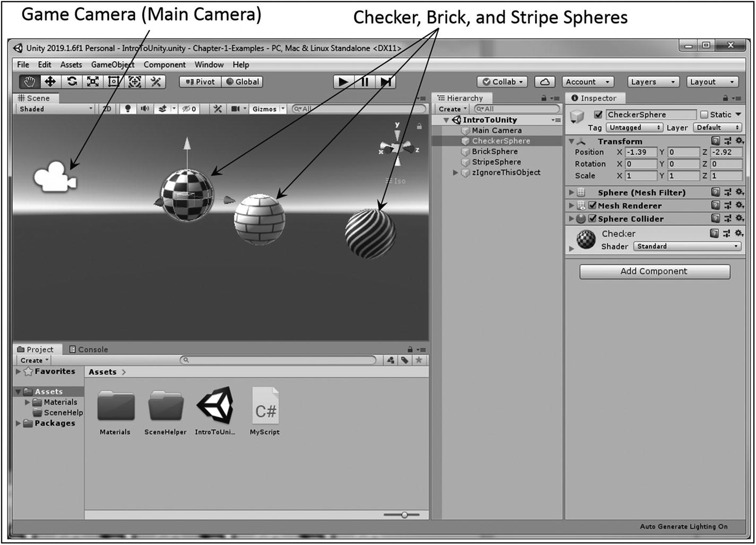Screen dimensions: 756x545
Task: Toggle scene lighting bulb icon
Action: [x=127, y=109]
